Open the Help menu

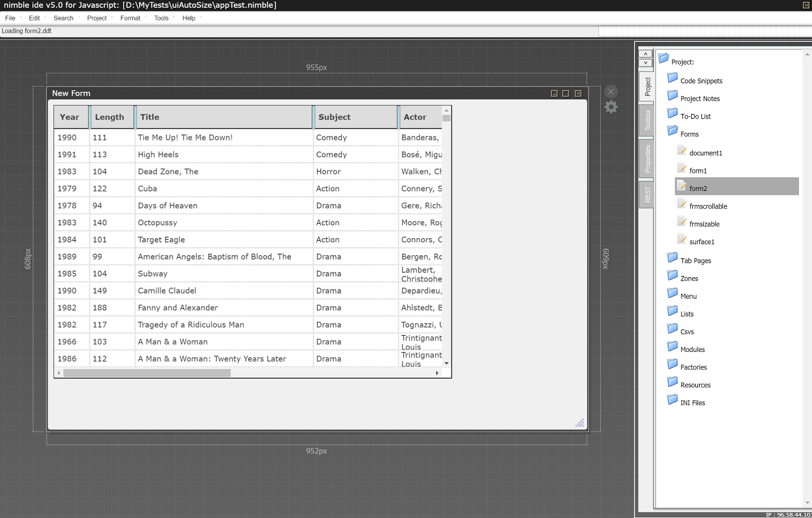click(189, 18)
